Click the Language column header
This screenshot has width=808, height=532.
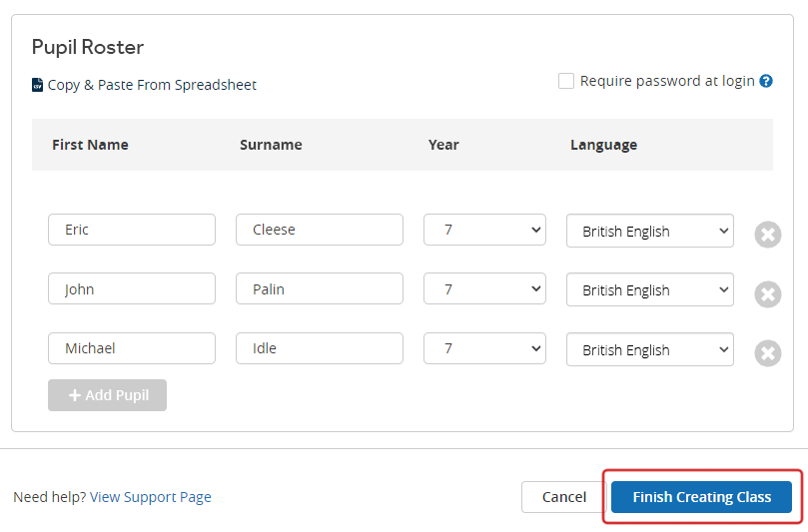603,146
